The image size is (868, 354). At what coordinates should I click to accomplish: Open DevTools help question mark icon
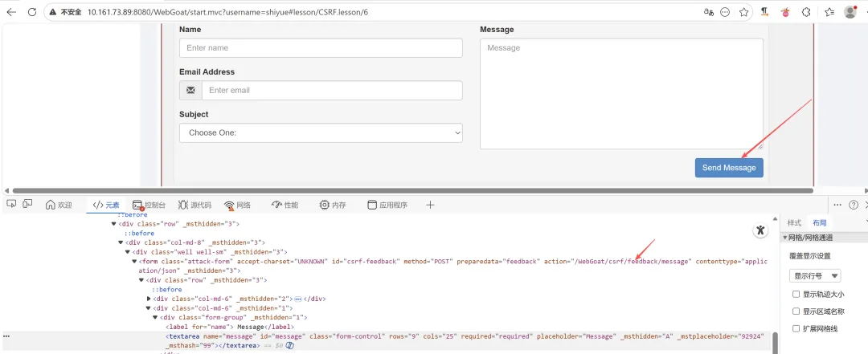854,205
